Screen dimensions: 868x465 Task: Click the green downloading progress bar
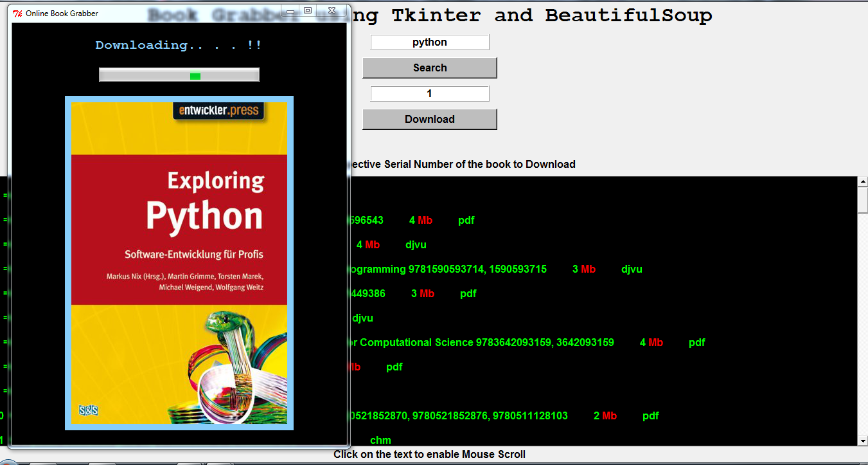coord(179,75)
